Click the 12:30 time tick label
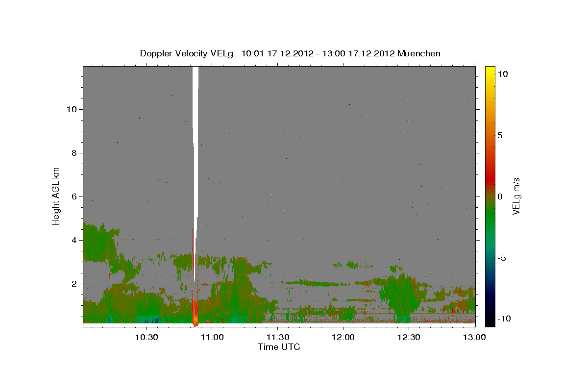Screen dimensions: 588x392 pos(409,337)
